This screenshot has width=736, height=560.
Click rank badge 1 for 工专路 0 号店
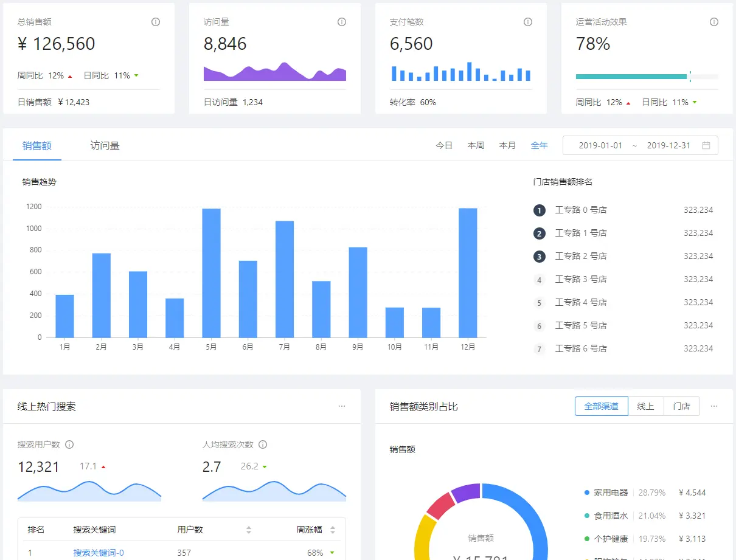pyautogui.click(x=539, y=210)
